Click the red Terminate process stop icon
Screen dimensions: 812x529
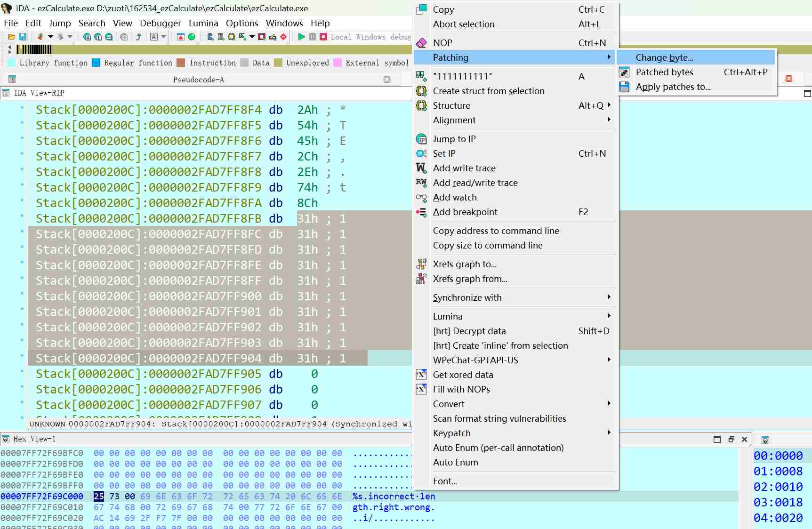coord(323,37)
